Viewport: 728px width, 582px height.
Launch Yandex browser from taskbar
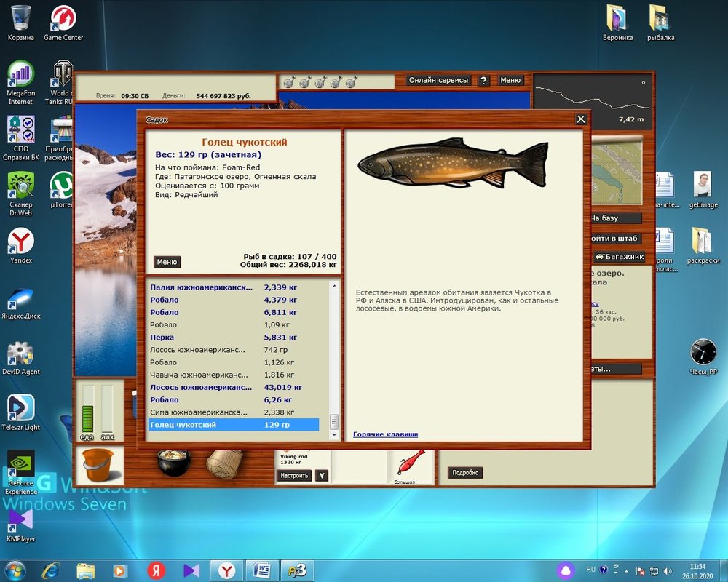point(226,570)
